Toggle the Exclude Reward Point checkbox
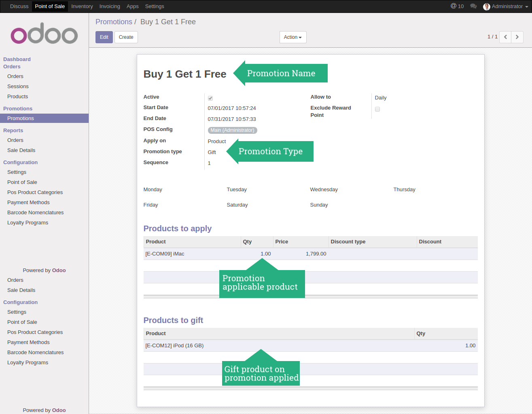This screenshot has height=414, width=532. pyautogui.click(x=377, y=109)
